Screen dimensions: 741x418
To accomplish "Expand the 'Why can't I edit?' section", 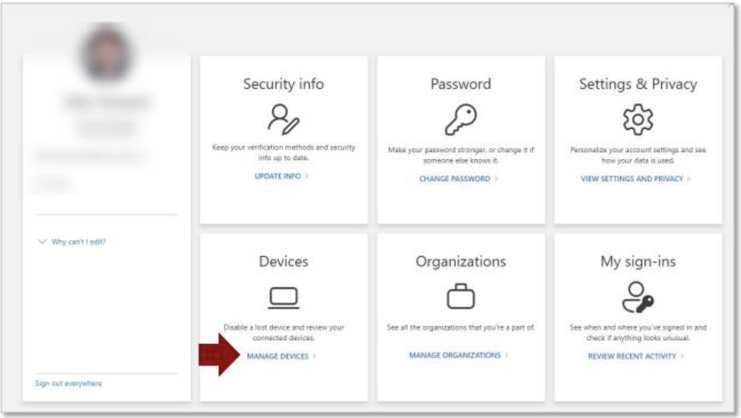I will [x=76, y=242].
